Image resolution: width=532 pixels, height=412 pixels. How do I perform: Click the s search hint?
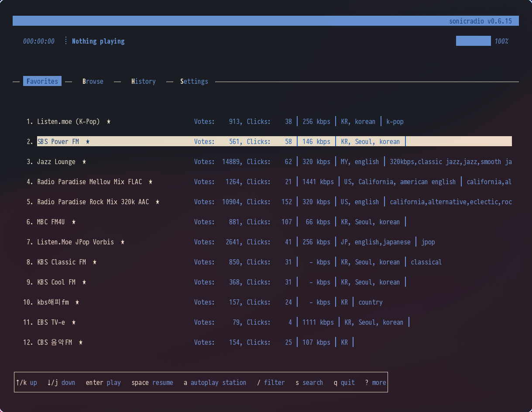[x=309, y=382]
